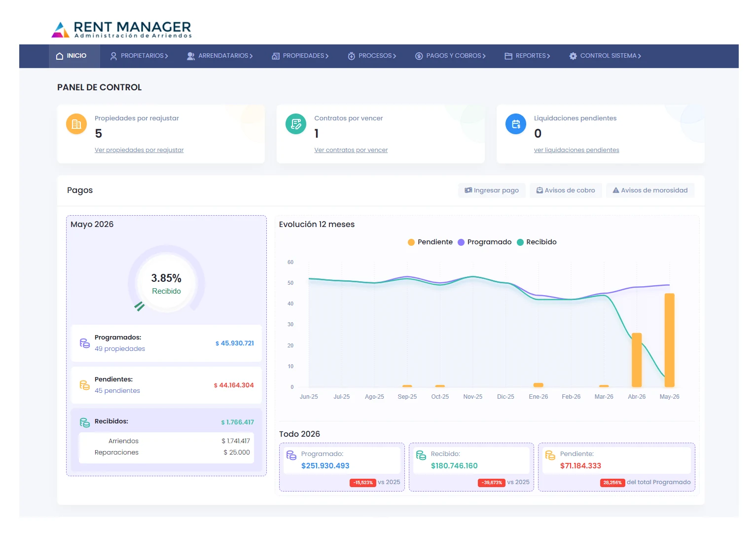Click the Arriendos row amount $ 1.741.417
The height and width of the screenshot is (533, 756).
pyautogui.click(x=236, y=441)
